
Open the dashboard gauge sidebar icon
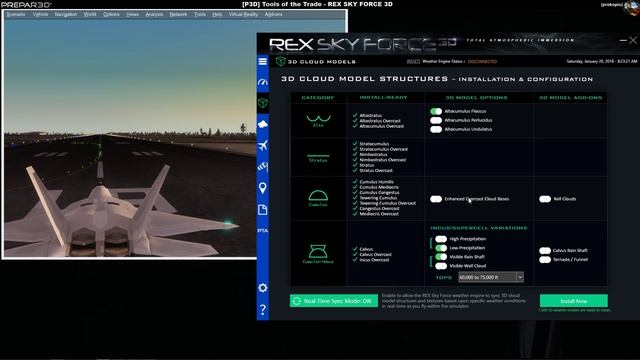262,82
